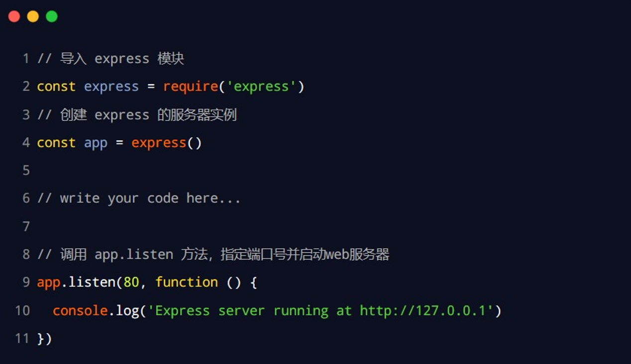Click line number 9 in the gutter

[x=26, y=282]
